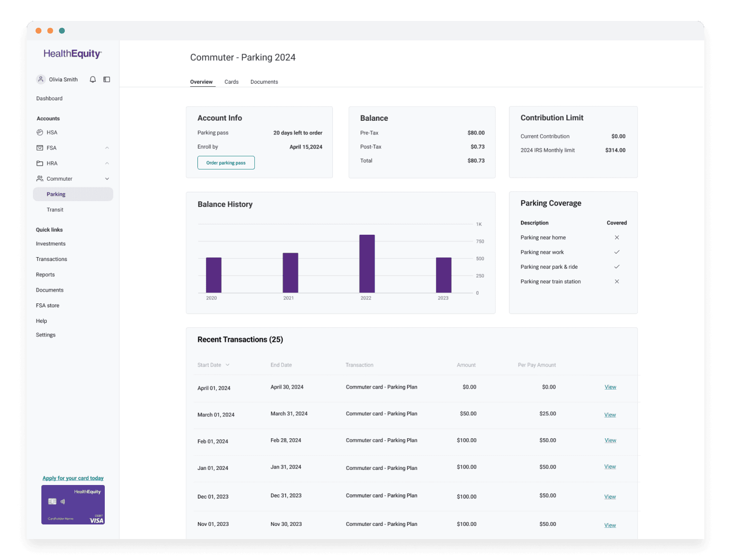Click the FSA inbox icon
The height and width of the screenshot is (560, 731).
coord(40,148)
